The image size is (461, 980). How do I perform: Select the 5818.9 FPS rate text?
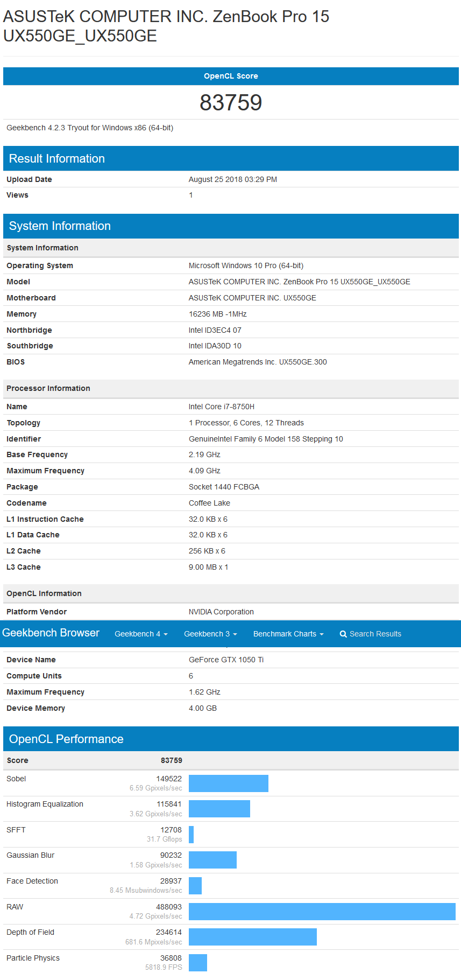pos(164,967)
